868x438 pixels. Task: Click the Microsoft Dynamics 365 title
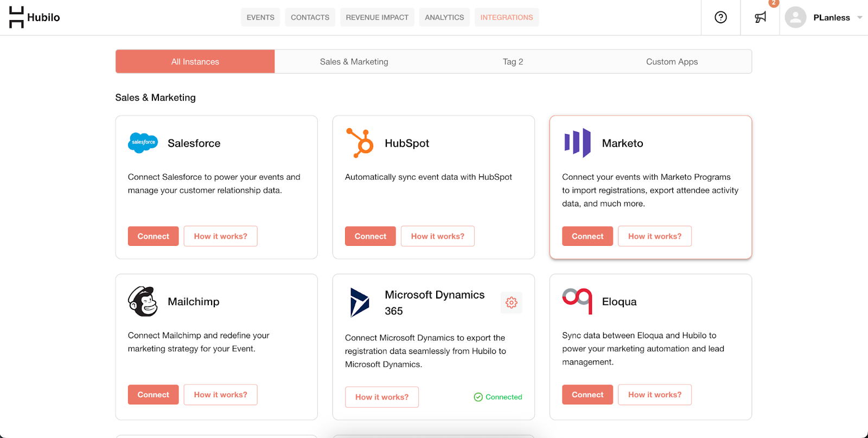pos(435,303)
